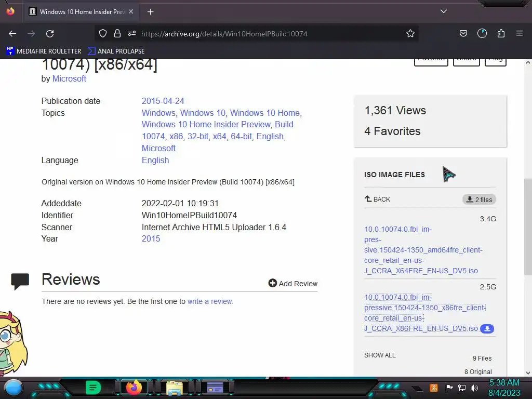The height and width of the screenshot is (399, 532).
Task: Open the volume speaker tray icon
Action: pos(474,388)
